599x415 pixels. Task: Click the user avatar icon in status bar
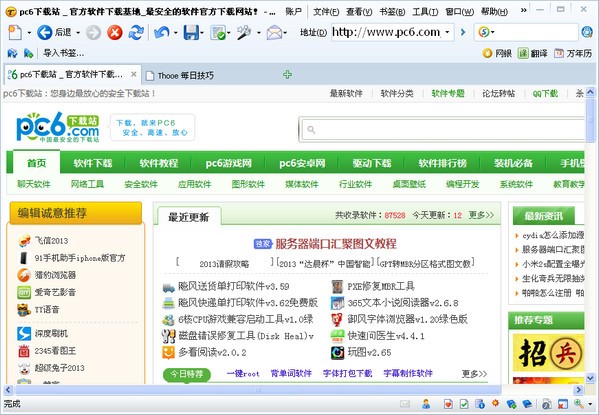point(426,404)
